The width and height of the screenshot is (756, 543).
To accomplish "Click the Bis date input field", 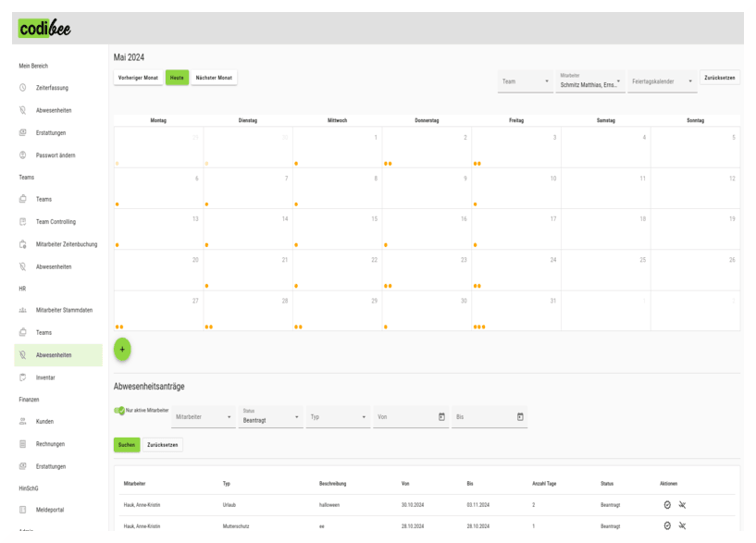I will click(x=481, y=417).
